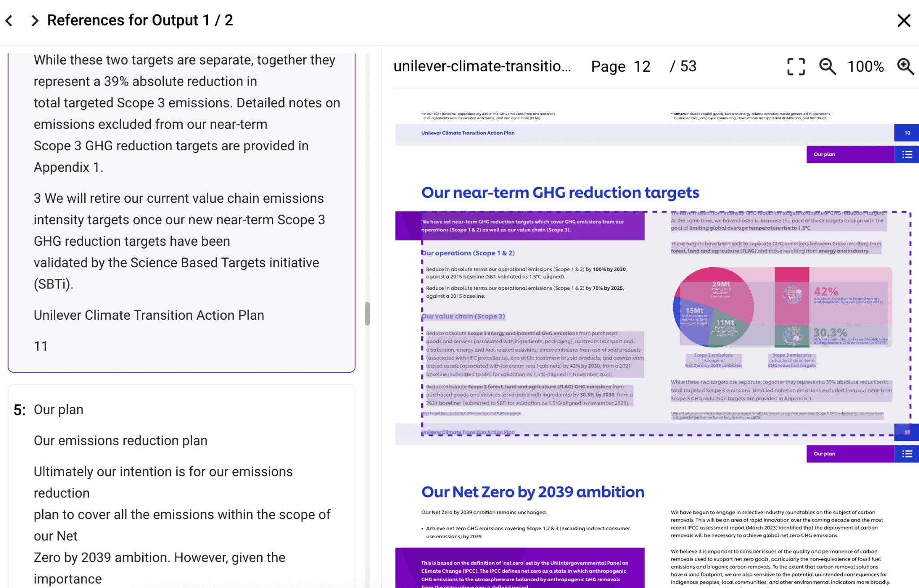Zoom in on the PDF document

(906, 67)
